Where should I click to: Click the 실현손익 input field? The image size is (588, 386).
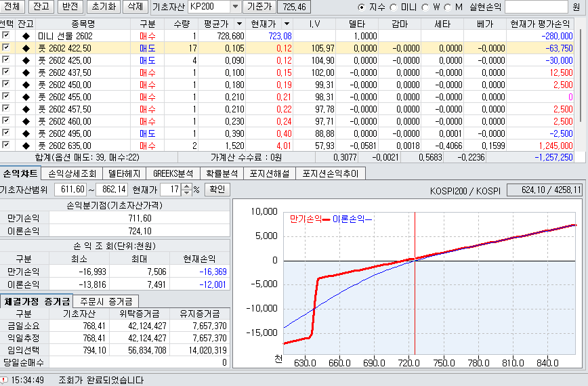coord(537,7)
